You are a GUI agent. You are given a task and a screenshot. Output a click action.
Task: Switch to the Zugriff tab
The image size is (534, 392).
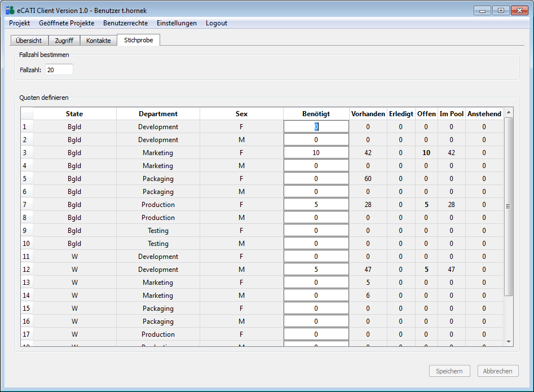pos(64,41)
